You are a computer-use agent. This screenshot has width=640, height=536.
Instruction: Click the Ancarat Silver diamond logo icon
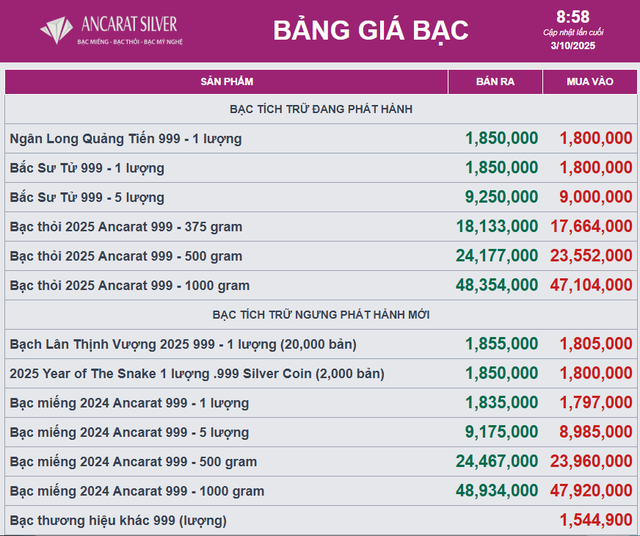[57, 30]
